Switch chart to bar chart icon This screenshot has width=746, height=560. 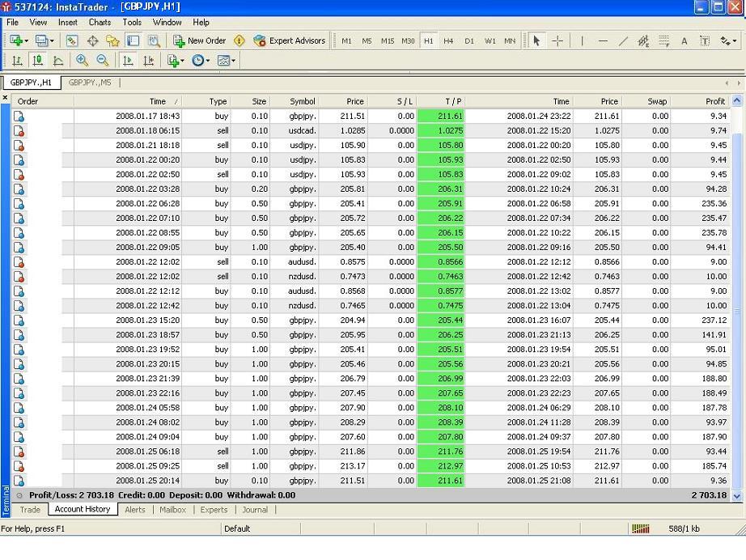pos(17,61)
